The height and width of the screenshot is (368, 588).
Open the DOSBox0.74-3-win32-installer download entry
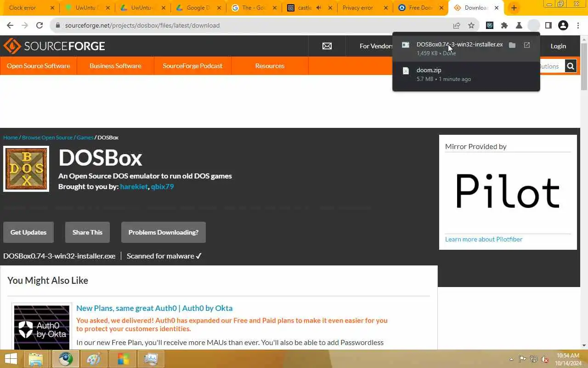pyautogui.click(x=466, y=48)
